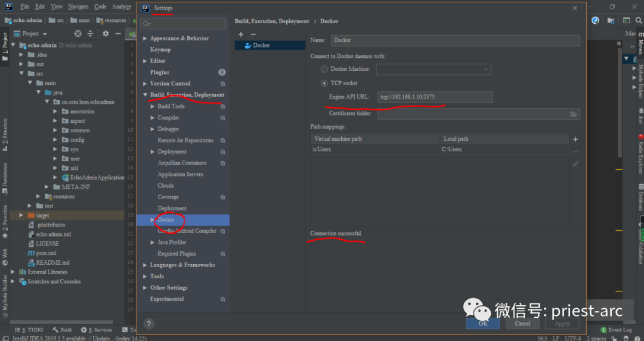This screenshot has height=341, width=644.
Task: Click the search magnifier icon in top toolbar
Action: (x=638, y=20)
